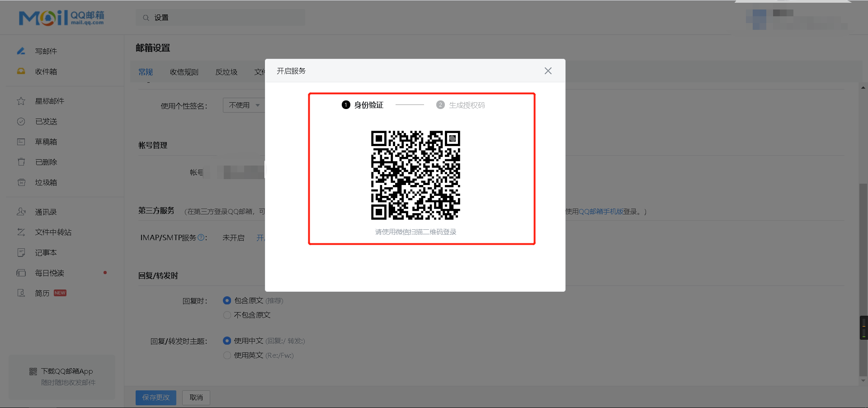Click the QQ邮箱 Mail logo
This screenshot has height=408, width=868.
pyautogui.click(x=61, y=18)
